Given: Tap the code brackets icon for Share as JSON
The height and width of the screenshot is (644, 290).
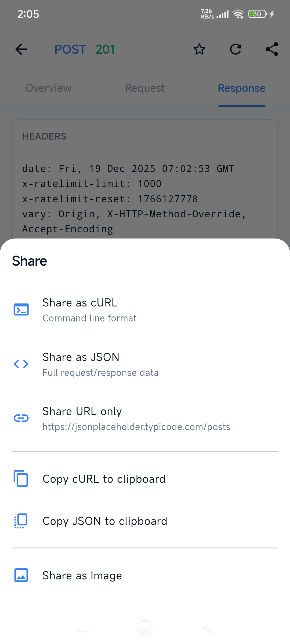Looking at the screenshot, I should 21,364.
